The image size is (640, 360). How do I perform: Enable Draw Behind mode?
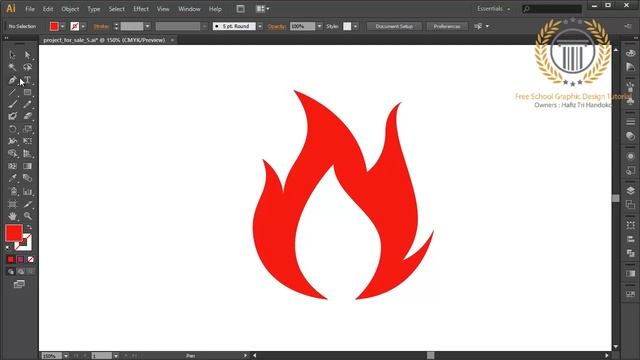pyautogui.click(x=20, y=271)
